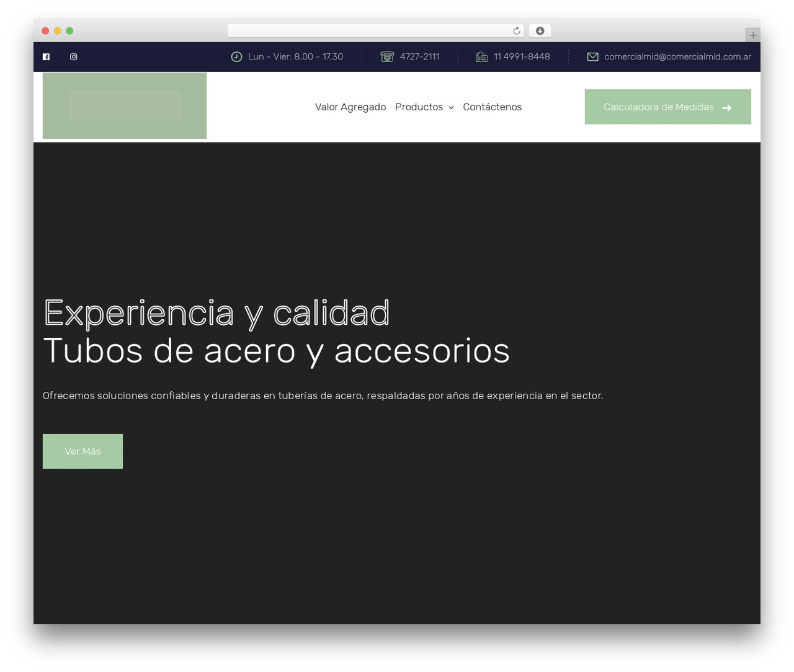This screenshot has width=794, height=672.
Task: Click the browser address bar
Action: coord(376,31)
